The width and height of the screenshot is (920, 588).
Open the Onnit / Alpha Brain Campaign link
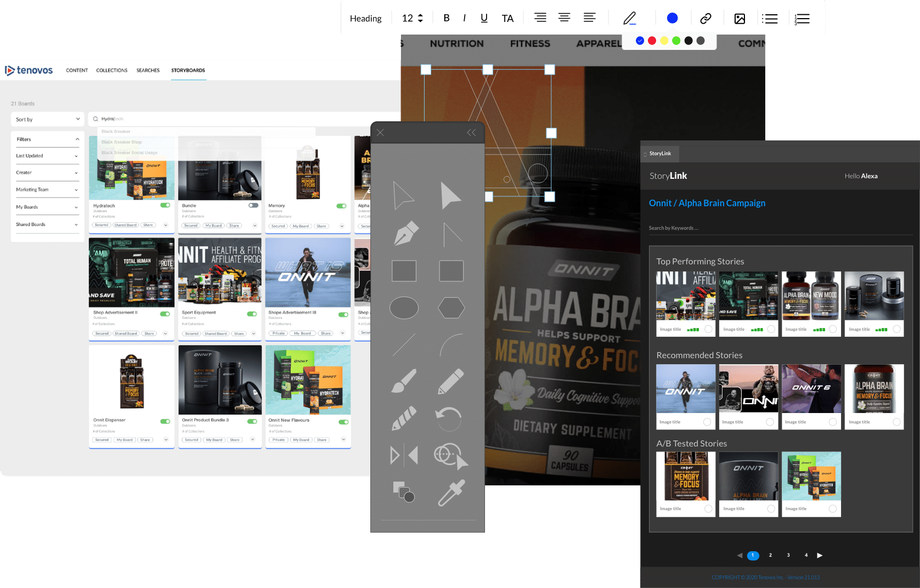707,203
